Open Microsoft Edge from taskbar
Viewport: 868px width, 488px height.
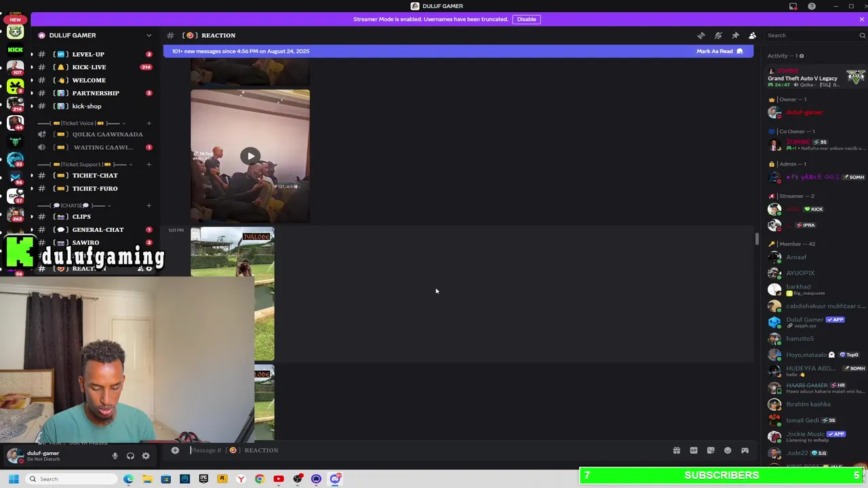[128, 479]
